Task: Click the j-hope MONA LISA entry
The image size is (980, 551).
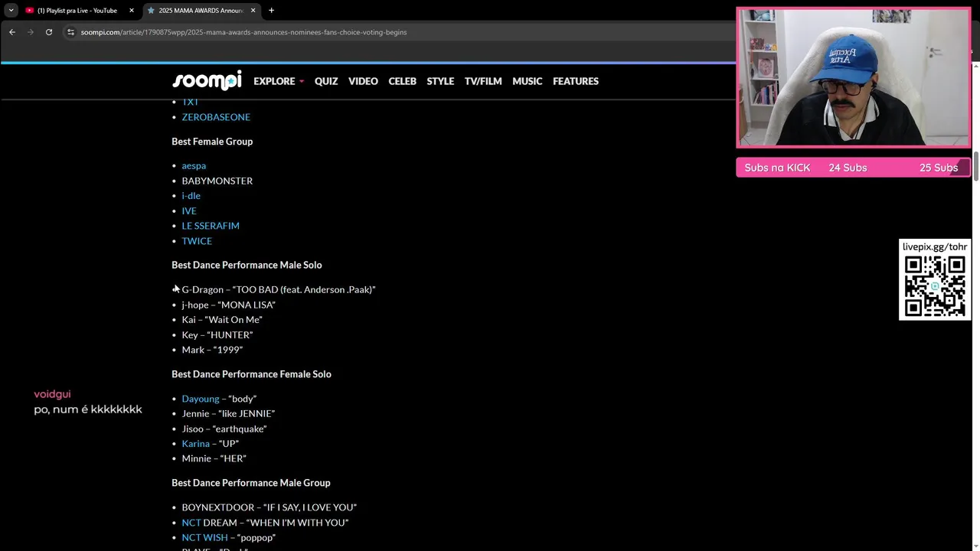Action: [x=228, y=305]
